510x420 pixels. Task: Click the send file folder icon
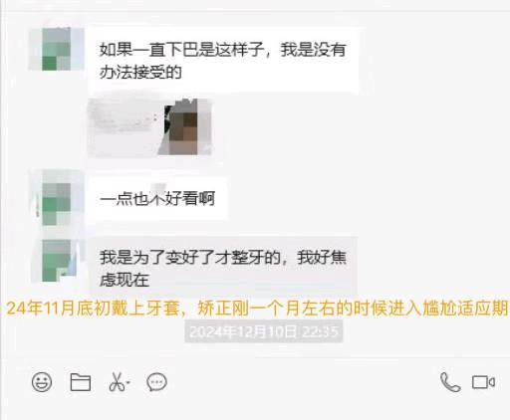tap(81, 382)
